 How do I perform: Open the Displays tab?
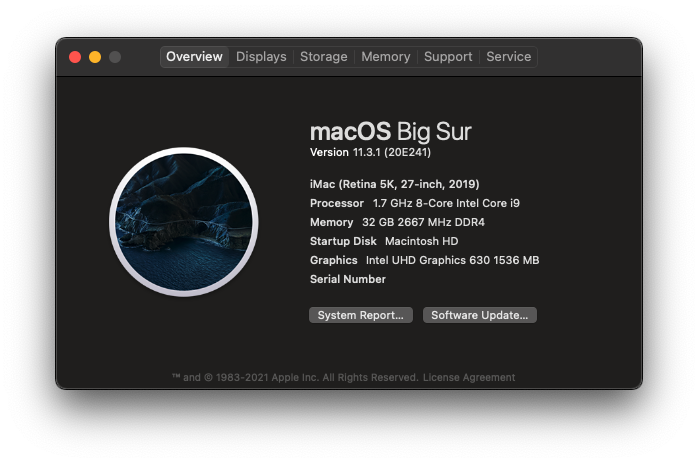261,57
